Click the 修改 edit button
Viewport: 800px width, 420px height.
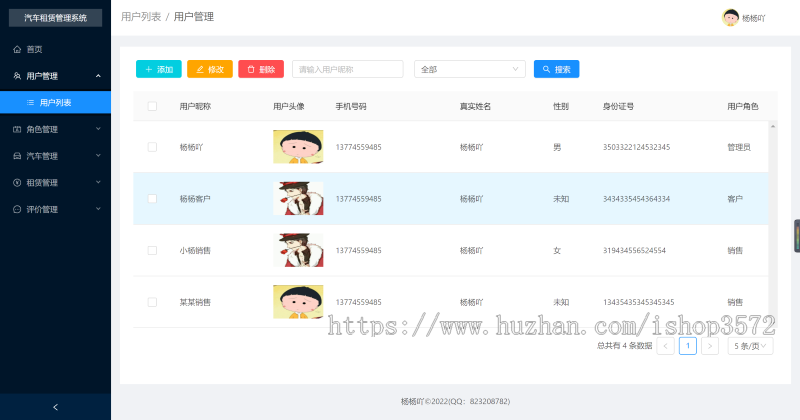210,69
